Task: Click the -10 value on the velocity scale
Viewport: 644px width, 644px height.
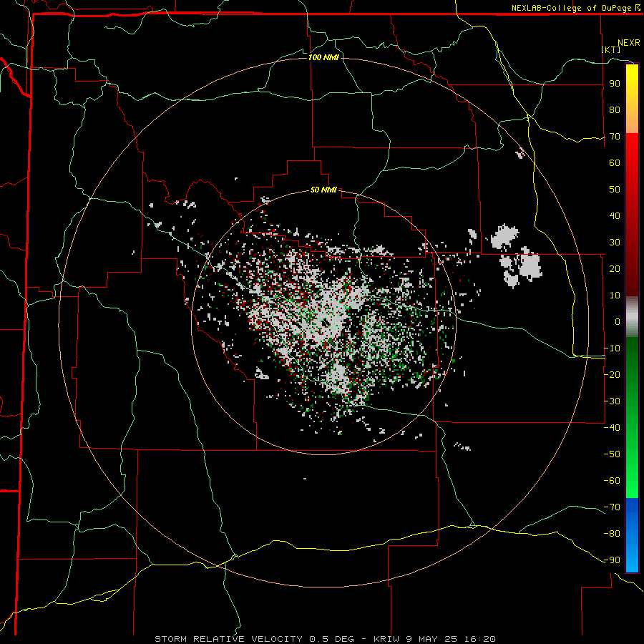Action: pos(612,348)
